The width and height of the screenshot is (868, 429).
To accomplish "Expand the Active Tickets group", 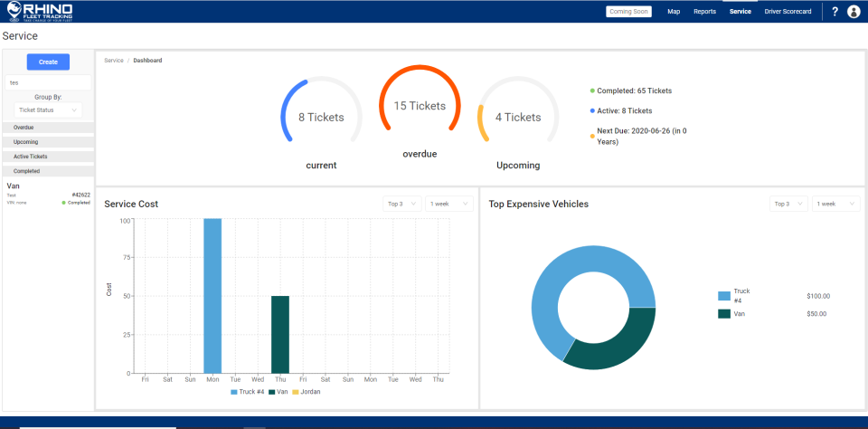I will pos(48,157).
